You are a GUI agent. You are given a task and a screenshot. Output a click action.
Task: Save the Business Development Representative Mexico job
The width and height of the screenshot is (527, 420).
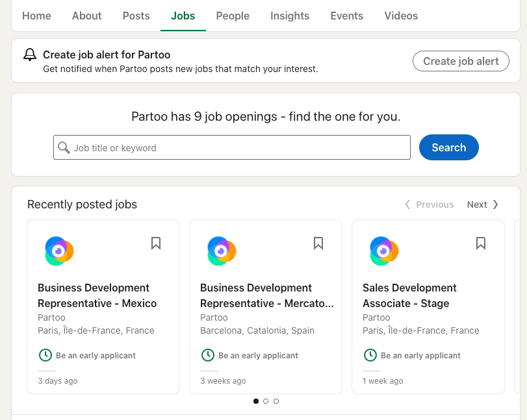155,243
